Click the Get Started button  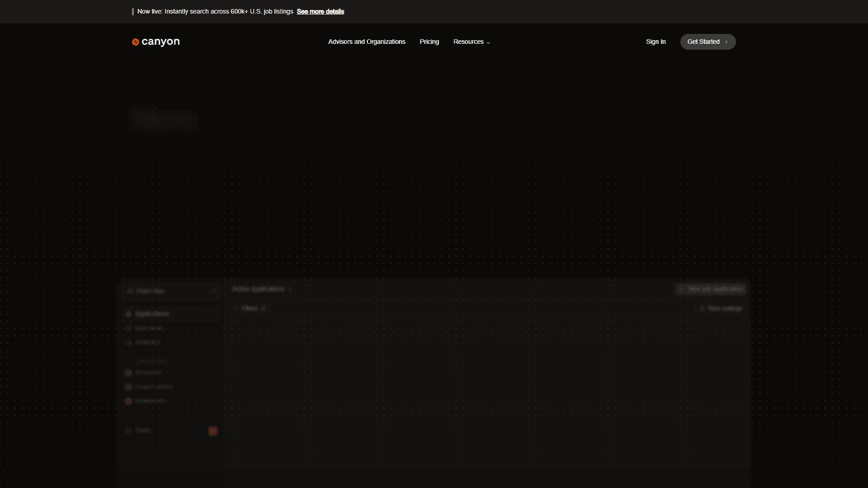pos(708,42)
